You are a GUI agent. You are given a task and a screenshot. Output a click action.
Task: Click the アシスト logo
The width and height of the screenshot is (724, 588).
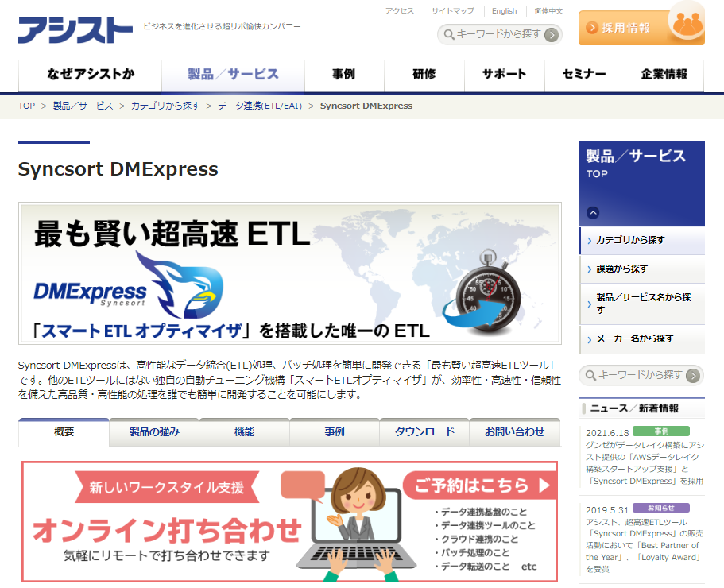(x=75, y=30)
